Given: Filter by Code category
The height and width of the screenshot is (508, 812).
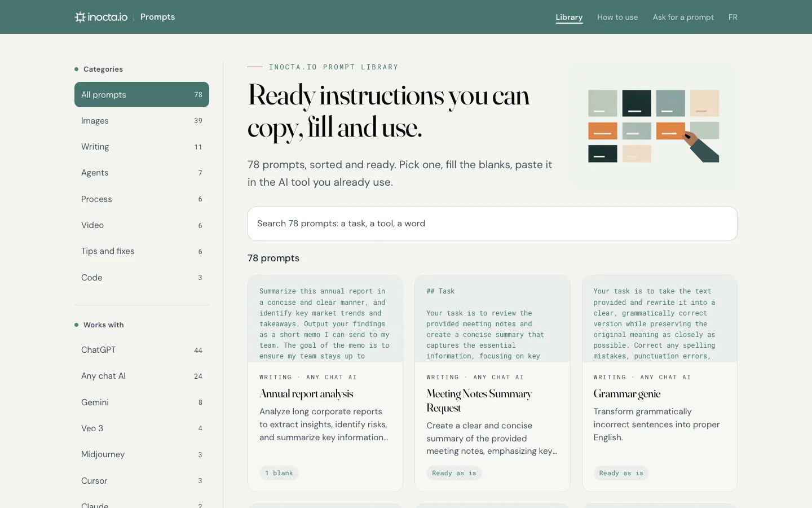Looking at the screenshot, I should 142,278.
